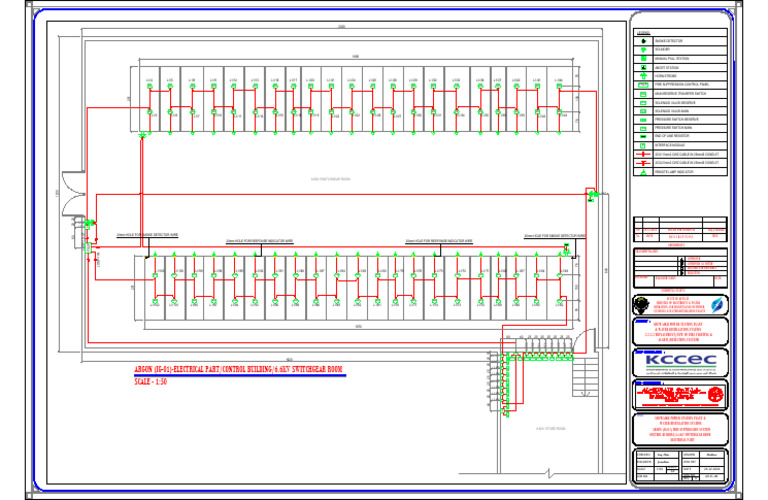Click the 'MANUAL PULL STATION' legend label
The width and height of the screenshot is (768, 500).
(672, 59)
